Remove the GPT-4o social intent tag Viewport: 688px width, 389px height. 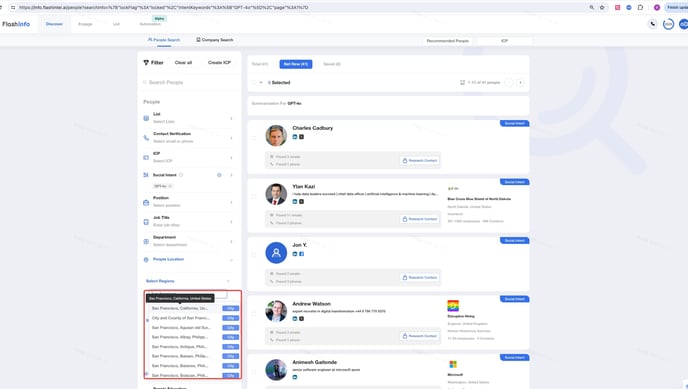coord(170,186)
